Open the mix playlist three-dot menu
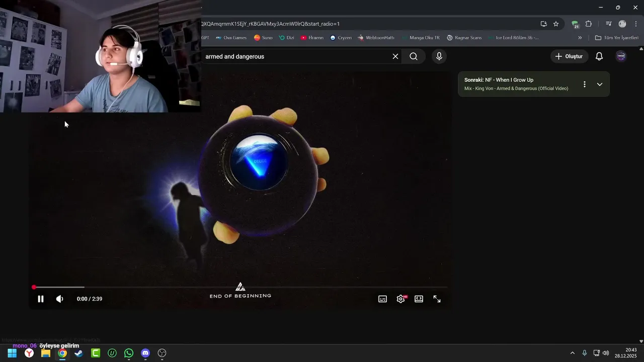The width and height of the screenshot is (644, 362). pos(584,84)
